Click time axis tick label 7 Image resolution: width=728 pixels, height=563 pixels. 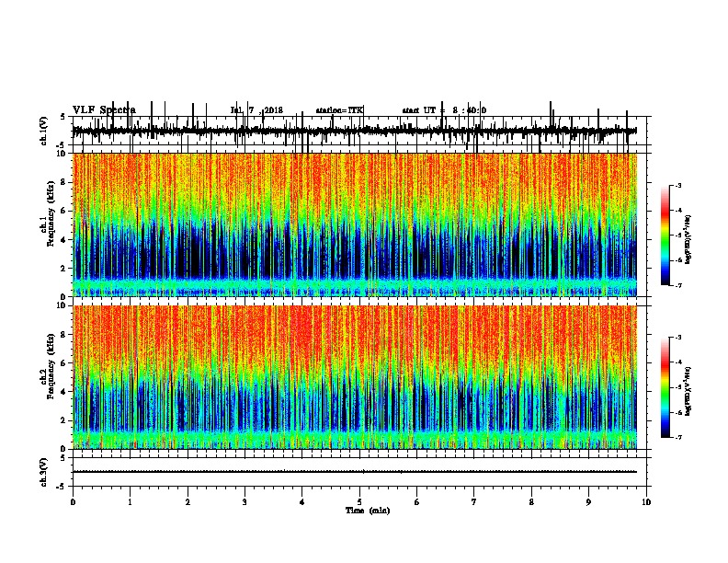474,502
